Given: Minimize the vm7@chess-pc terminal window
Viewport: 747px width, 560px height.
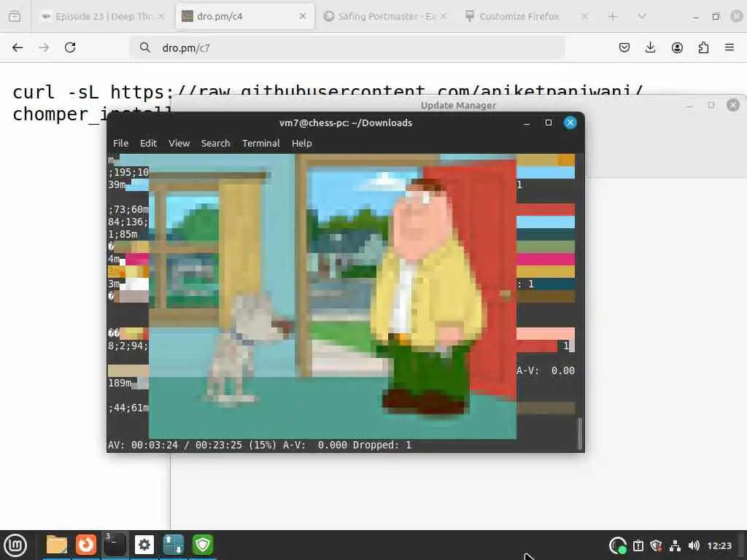Looking at the screenshot, I should 527,122.
